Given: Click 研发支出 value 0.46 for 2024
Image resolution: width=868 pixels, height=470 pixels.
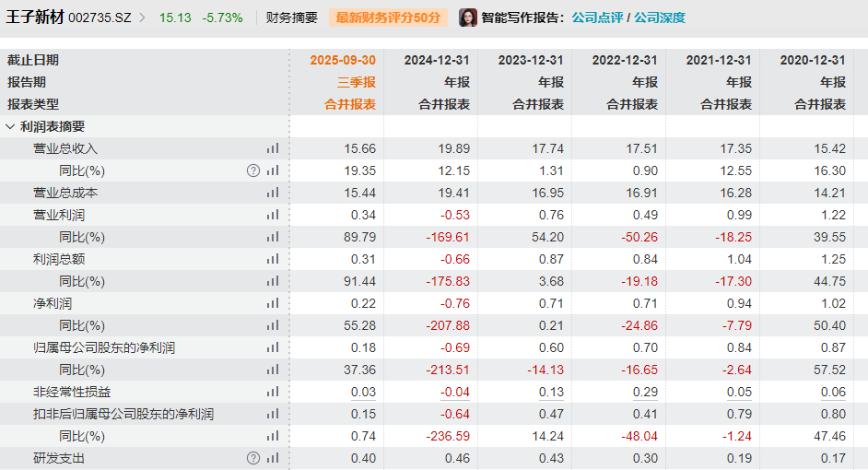Looking at the screenshot, I should pos(457,458).
